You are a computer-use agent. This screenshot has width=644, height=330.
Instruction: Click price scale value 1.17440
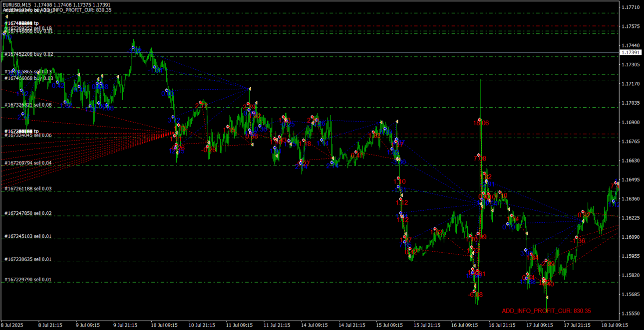click(x=630, y=45)
